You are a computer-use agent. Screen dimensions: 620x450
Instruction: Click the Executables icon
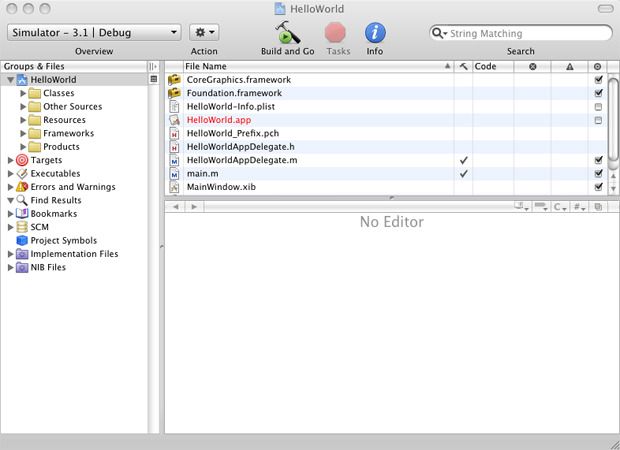tap(22, 174)
